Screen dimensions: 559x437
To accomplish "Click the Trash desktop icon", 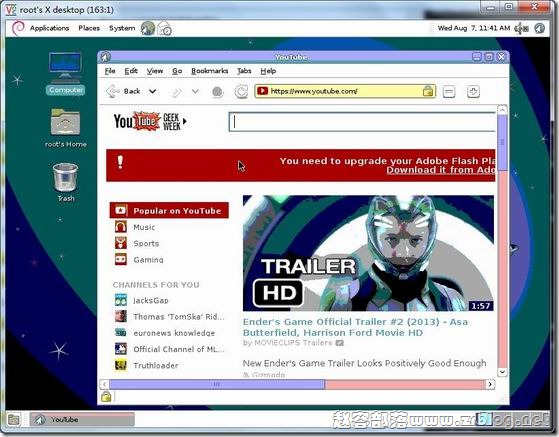I will click(x=66, y=182).
